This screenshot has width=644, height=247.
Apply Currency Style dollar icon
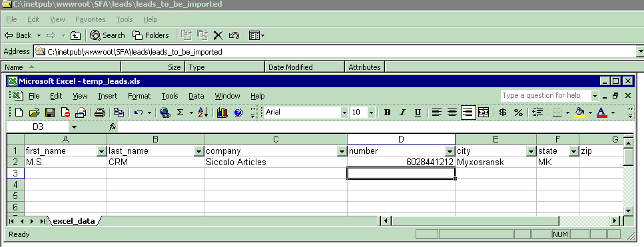(x=503, y=113)
